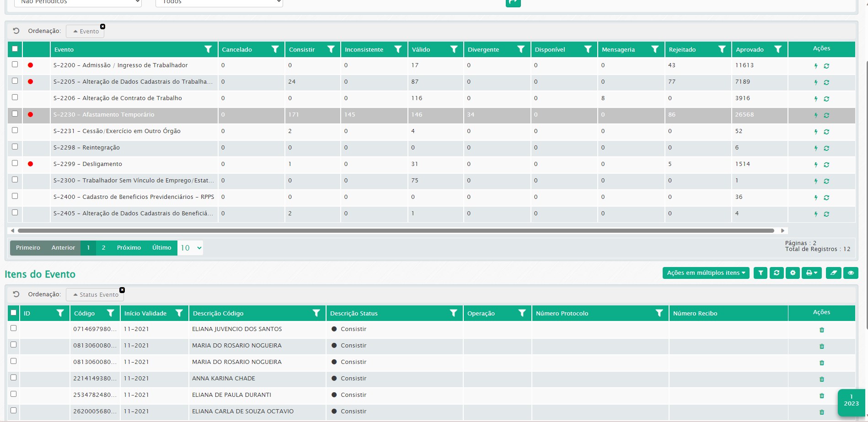Reset ordering in events grid
The height and width of the screenshot is (422, 868).
[16, 31]
